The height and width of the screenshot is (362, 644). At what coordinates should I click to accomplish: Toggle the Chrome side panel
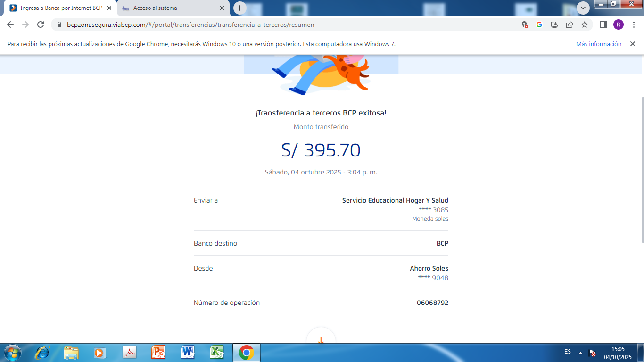[x=603, y=25]
